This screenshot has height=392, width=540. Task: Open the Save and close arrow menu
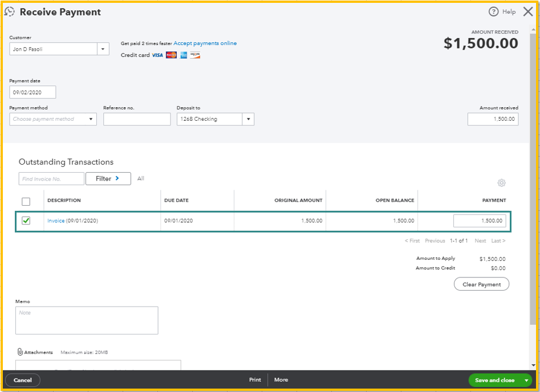(526, 380)
